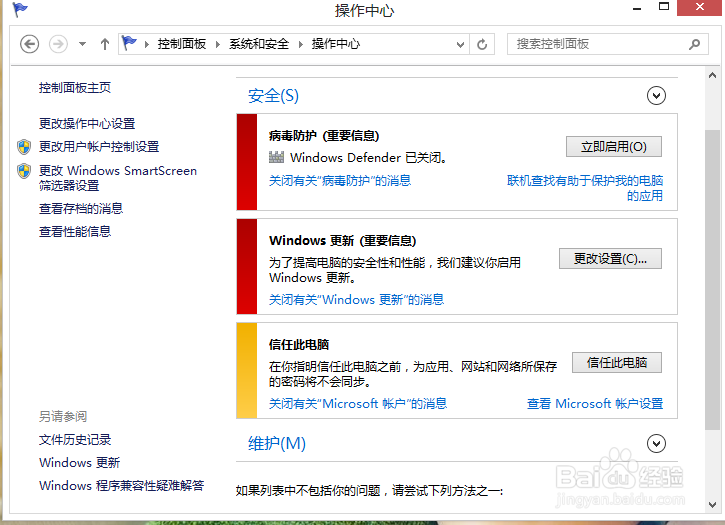Screen dimensions: 725x525
Task: Go up one folder level
Action: coord(105,44)
